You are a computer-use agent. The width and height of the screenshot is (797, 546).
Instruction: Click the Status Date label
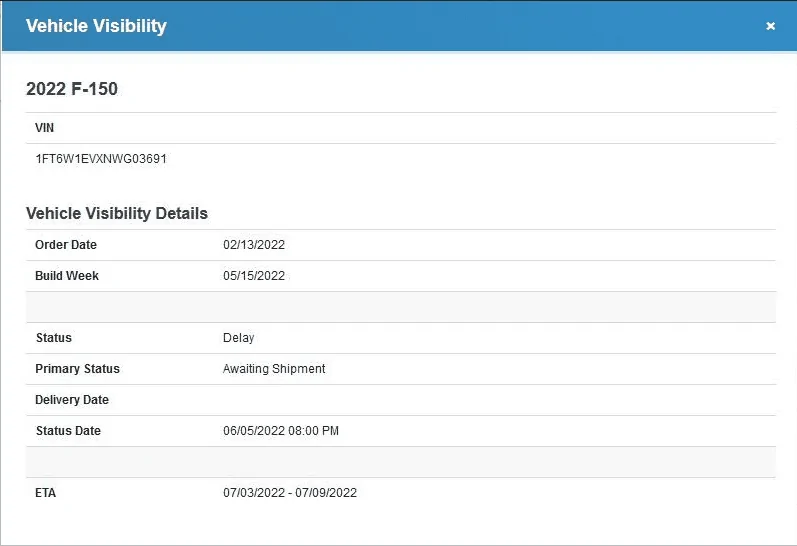coord(68,431)
